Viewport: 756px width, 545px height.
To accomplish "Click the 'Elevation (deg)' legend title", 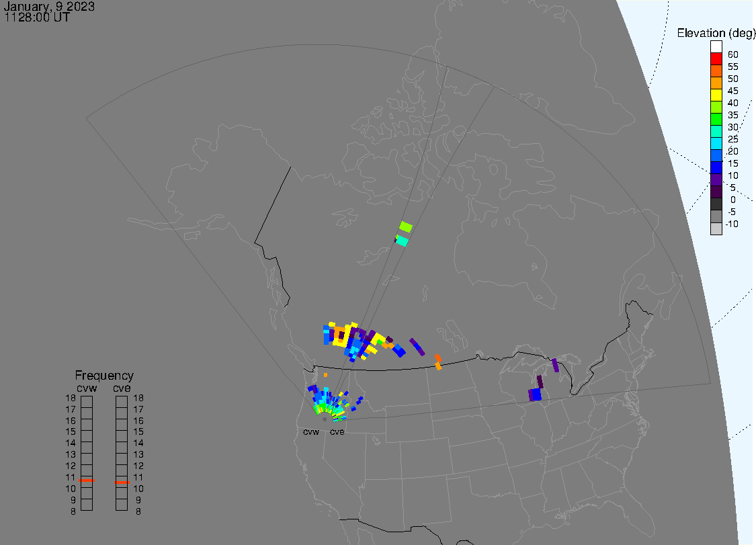I will tap(716, 33).
